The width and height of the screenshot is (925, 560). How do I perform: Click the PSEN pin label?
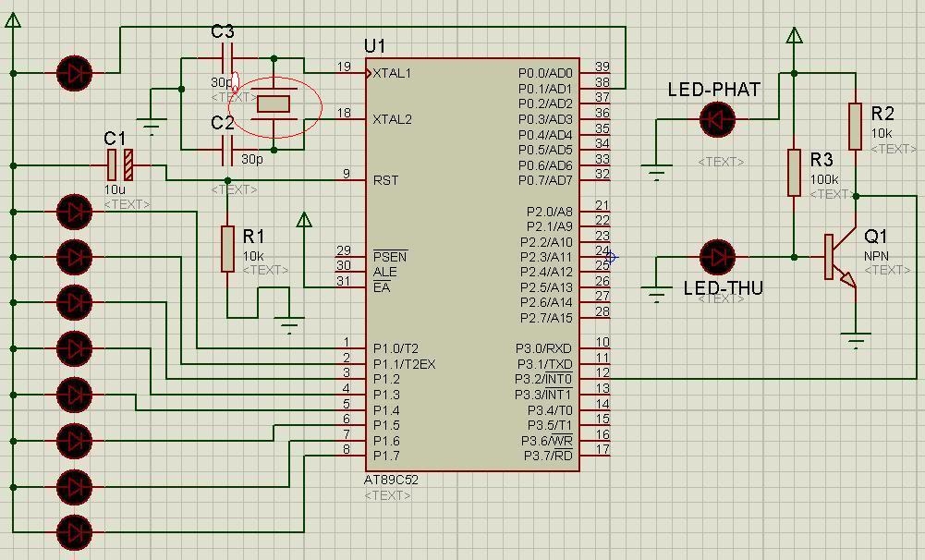pyautogui.click(x=390, y=257)
